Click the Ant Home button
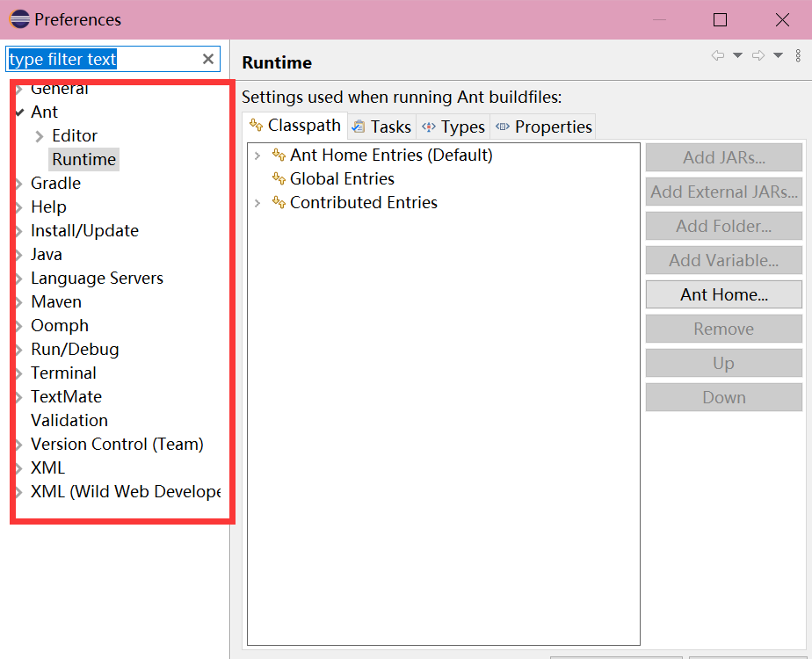The width and height of the screenshot is (812, 659). (723, 294)
